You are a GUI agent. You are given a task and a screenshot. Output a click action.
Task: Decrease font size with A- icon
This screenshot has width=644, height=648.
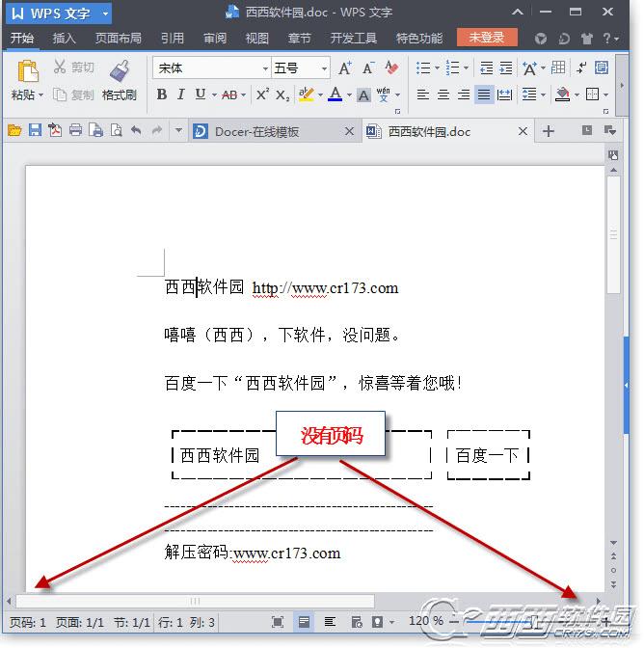click(368, 67)
